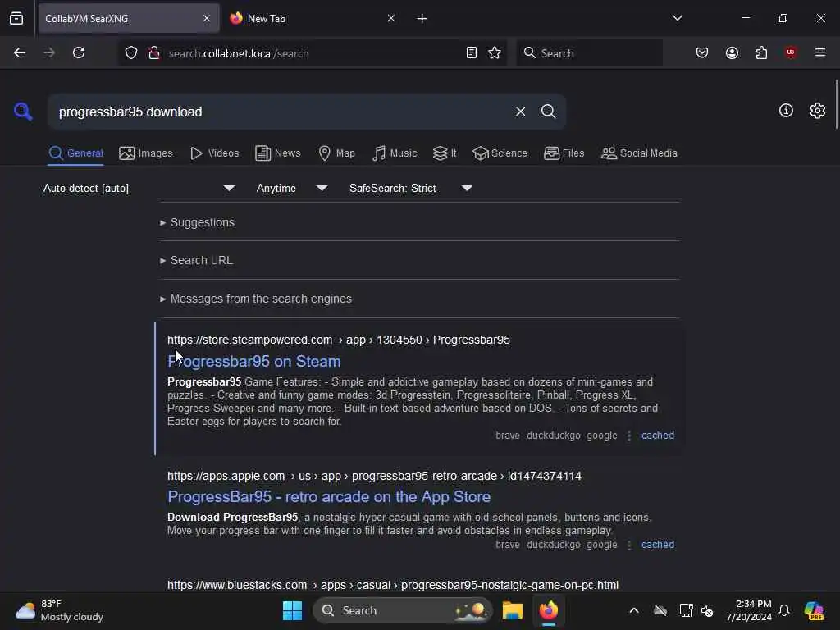Select the Files search category

[x=564, y=153]
